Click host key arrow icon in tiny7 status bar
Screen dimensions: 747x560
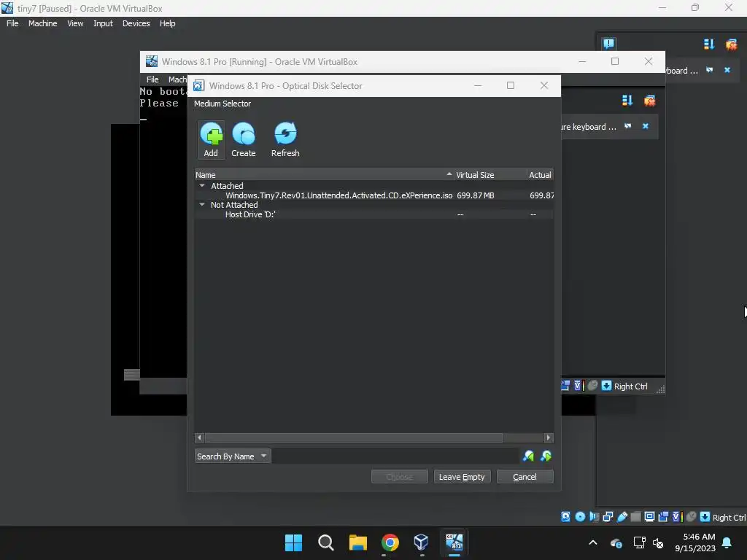(705, 517)
